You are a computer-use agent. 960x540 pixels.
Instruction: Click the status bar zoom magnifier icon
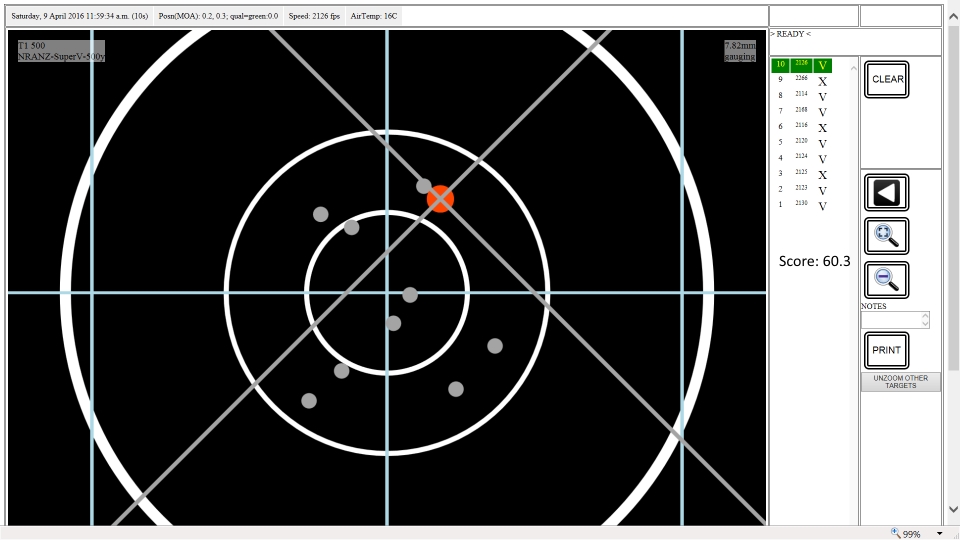click(x=896, y=533)
